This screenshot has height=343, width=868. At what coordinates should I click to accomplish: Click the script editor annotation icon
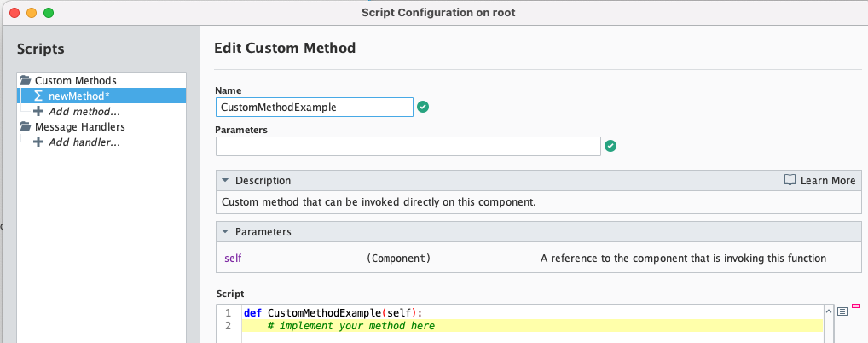click(842, 311)
